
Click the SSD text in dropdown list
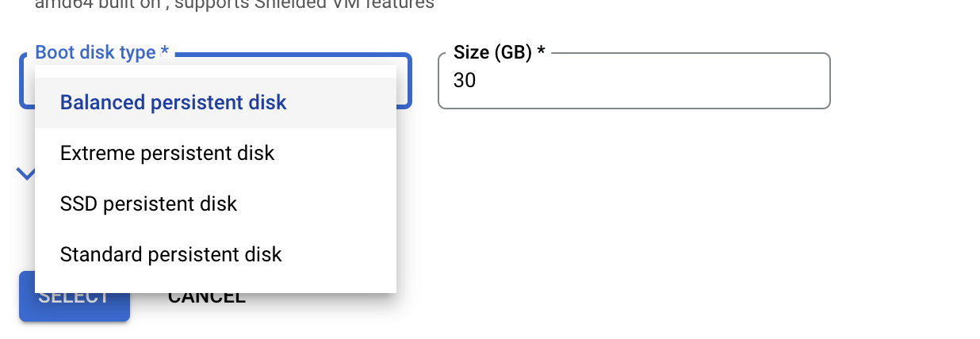click(78, 204)
